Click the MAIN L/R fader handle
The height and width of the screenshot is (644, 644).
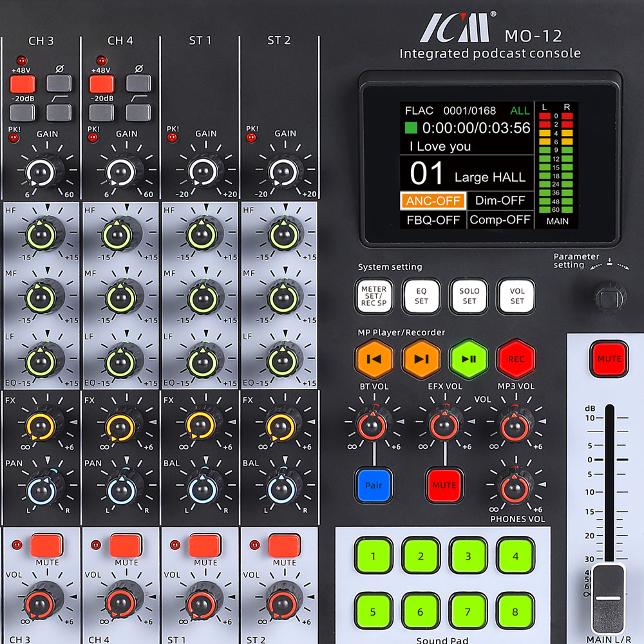(609, 598)
